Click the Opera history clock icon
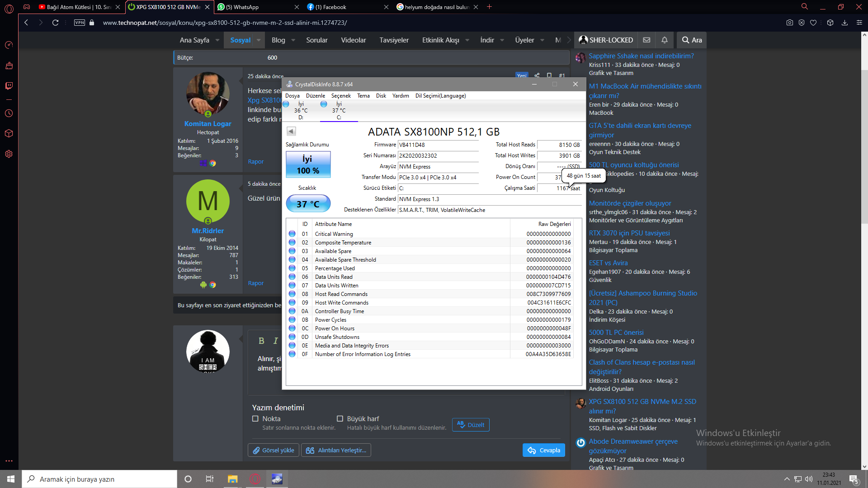The width and height of the screenshot is (868, 488). click(x=9, y=113)
